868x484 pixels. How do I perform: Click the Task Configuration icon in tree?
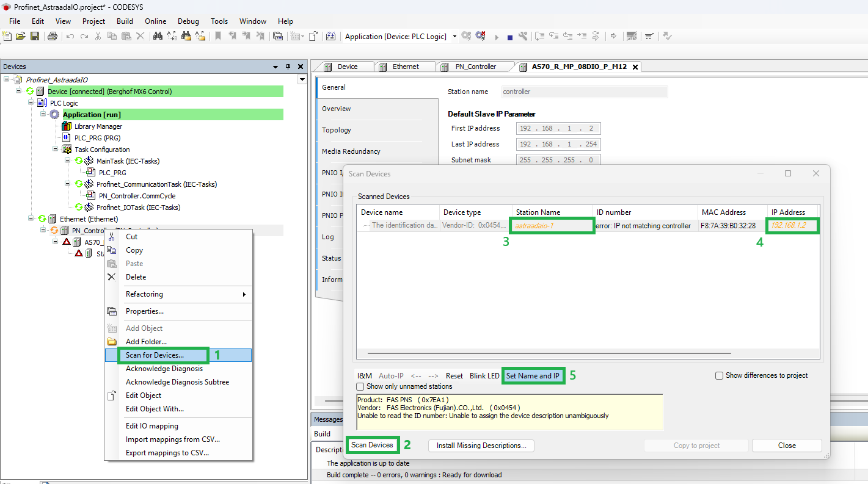pos(67,150)
